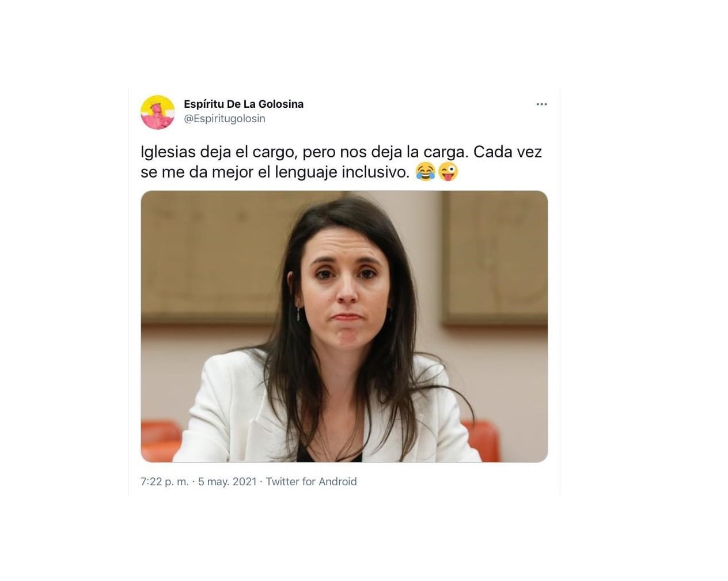Click the 7:22 p. m. timestamp

[165, 482]
